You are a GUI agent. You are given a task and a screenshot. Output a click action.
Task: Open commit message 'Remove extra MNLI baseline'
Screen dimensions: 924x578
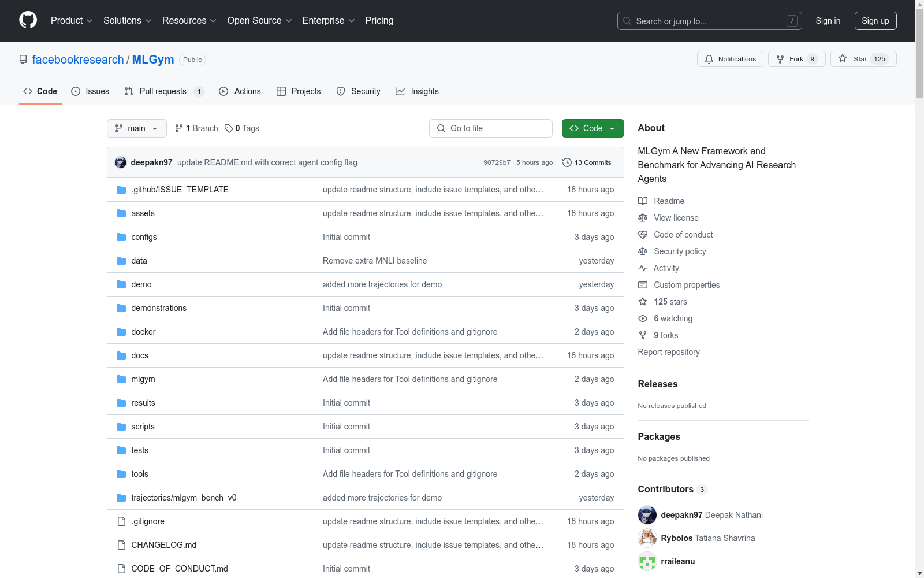375,261
